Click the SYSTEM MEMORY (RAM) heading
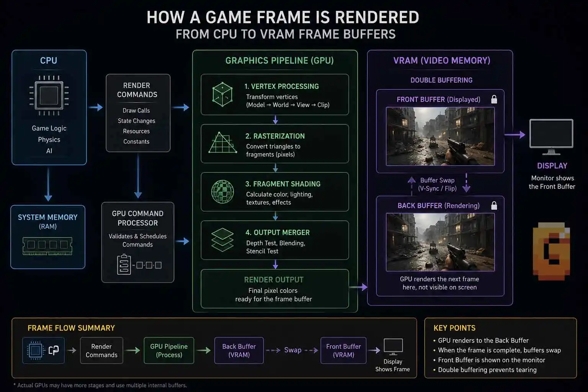Viewport: 588px width, 392px height. pos(48,221)
